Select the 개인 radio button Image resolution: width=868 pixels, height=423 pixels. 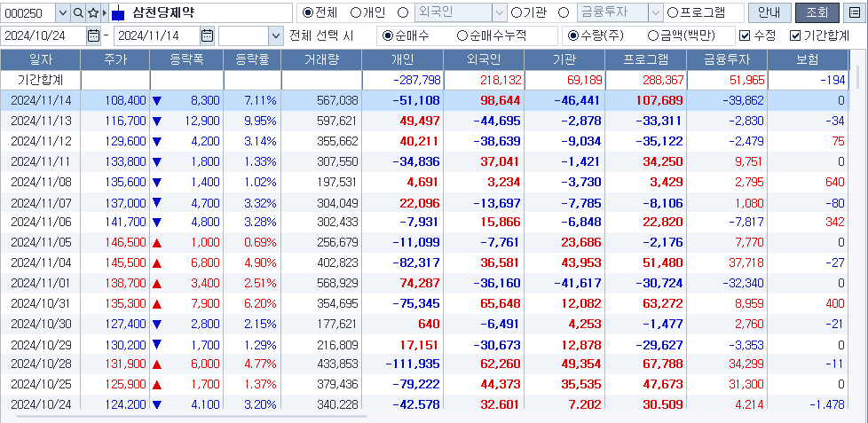click(x=356, y=12)
